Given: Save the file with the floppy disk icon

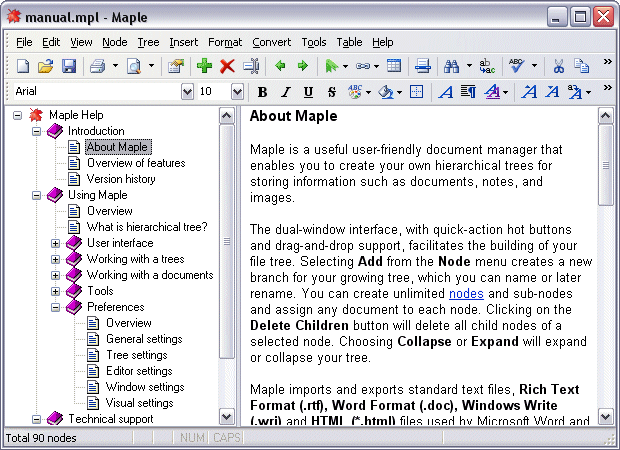Looking at the screenshot, I should point(69,66).
